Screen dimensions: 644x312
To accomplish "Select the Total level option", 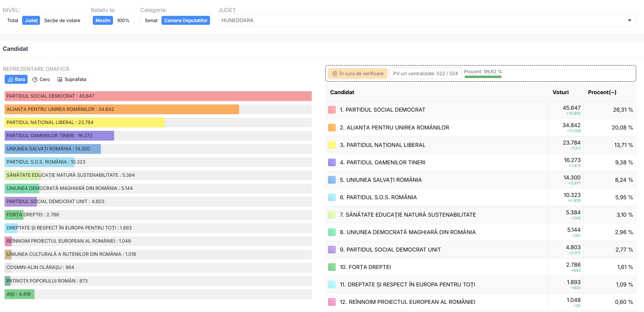I will coord(13,21).
